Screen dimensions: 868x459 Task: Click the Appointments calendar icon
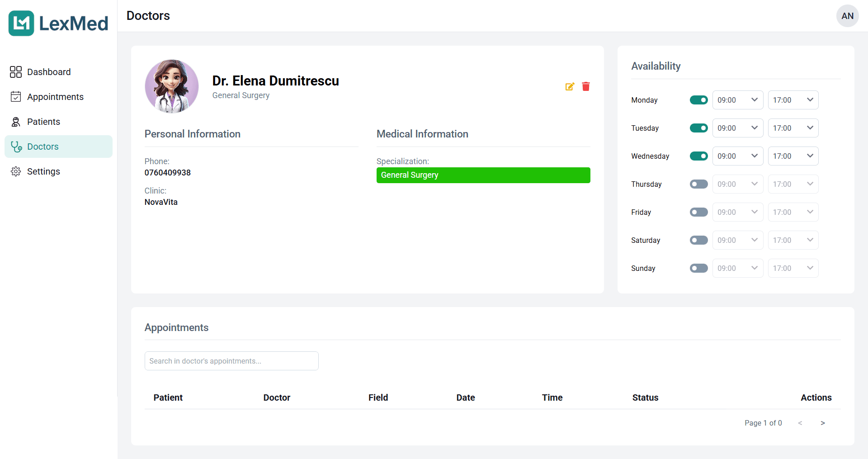click(15, 96)
